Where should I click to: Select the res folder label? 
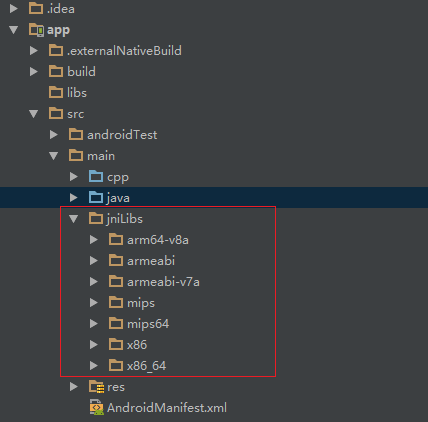click(x=116, y=387)
